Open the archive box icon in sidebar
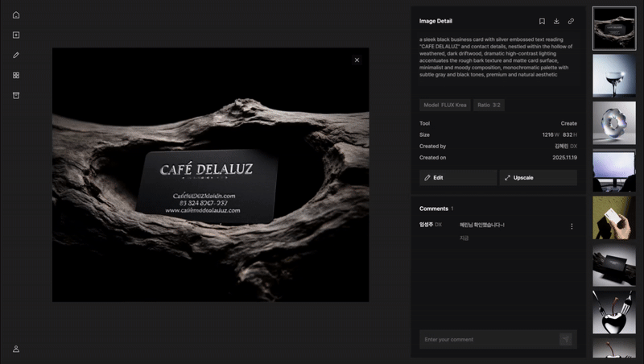This screenshot has height=364, width=644. 16,95
